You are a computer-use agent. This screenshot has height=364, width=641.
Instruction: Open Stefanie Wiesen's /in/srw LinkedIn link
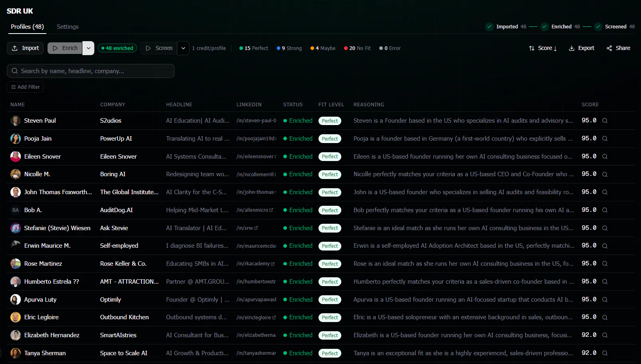247,228
